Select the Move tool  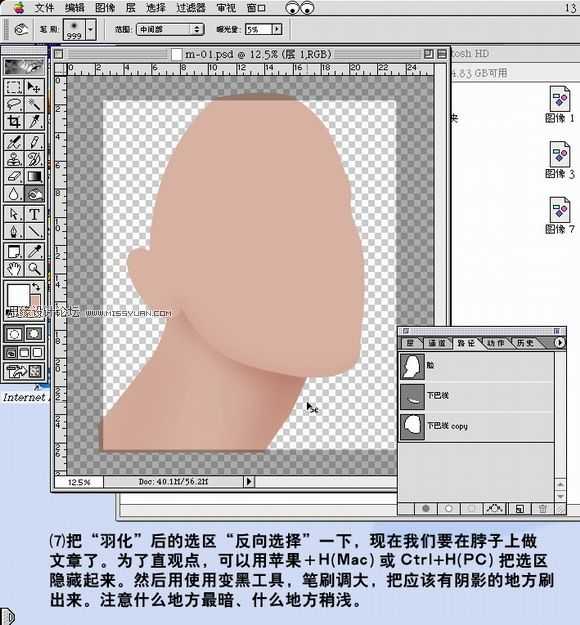point(34,87)
